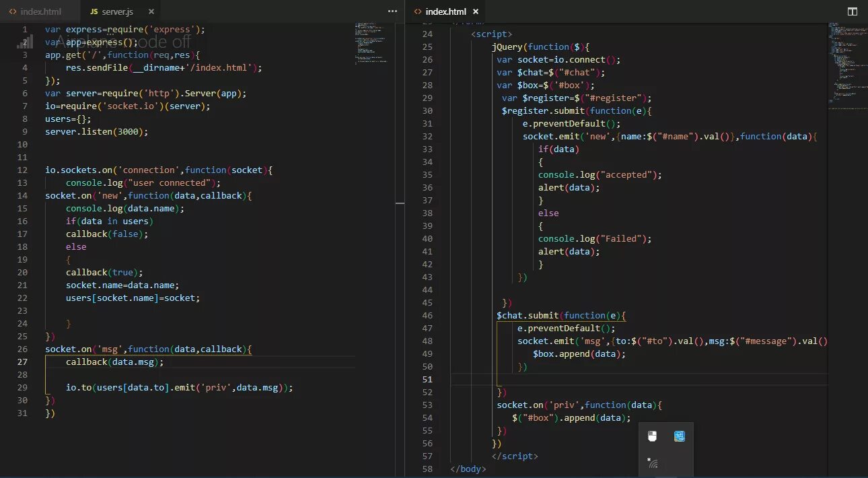
Task: Click "socket.emit('new',..." on line 32
Action: tap(670, 136)
